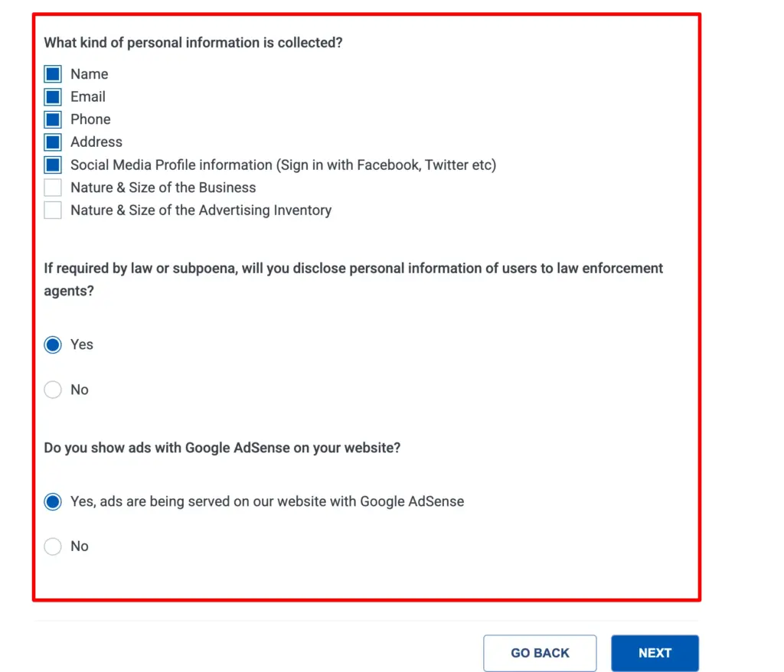Toggle the Phone checkbox off

pos(52,119)
